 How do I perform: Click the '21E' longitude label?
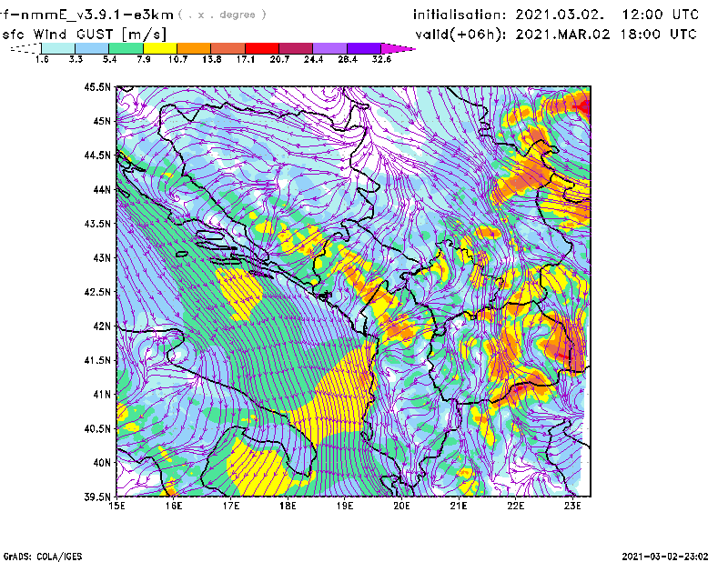click(x=459, y=506)
